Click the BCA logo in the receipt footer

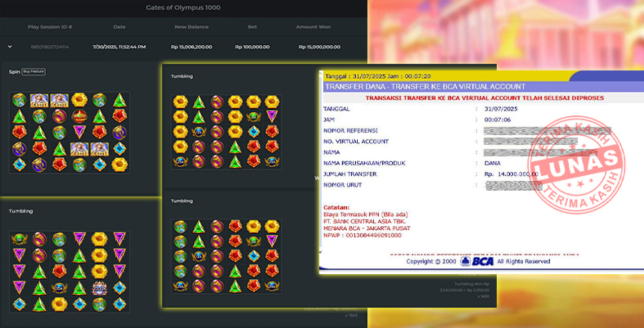[x=477, y=261]
